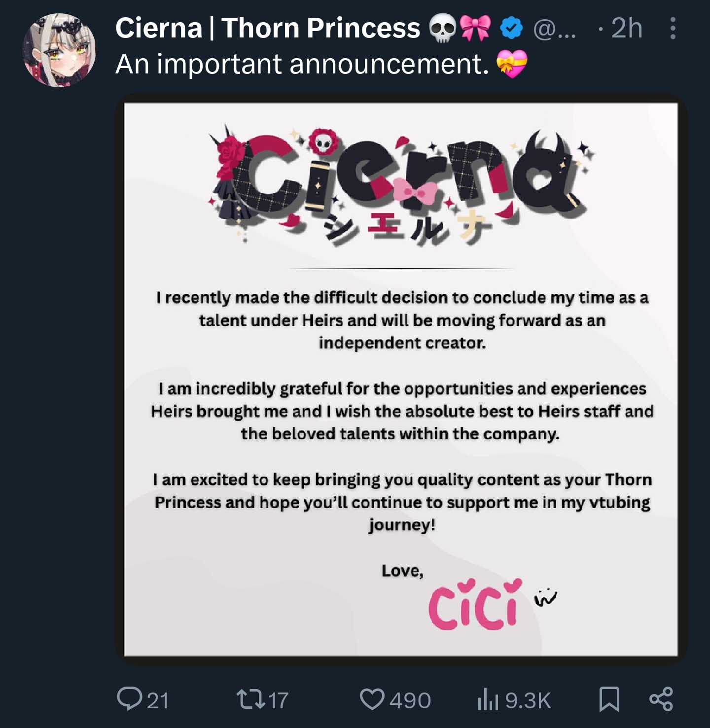Click the repost arrows icon
Screen dimensions: 710x728
pos(249,699)
